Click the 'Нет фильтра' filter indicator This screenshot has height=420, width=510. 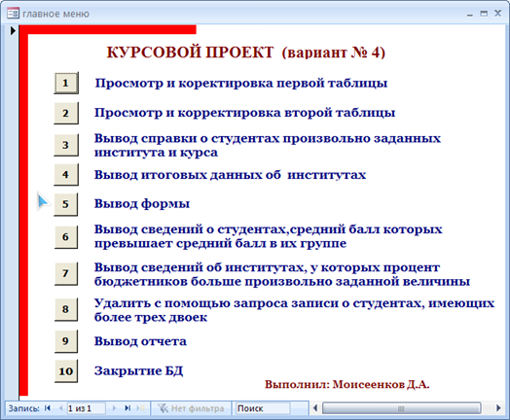[x=191, y=408]
